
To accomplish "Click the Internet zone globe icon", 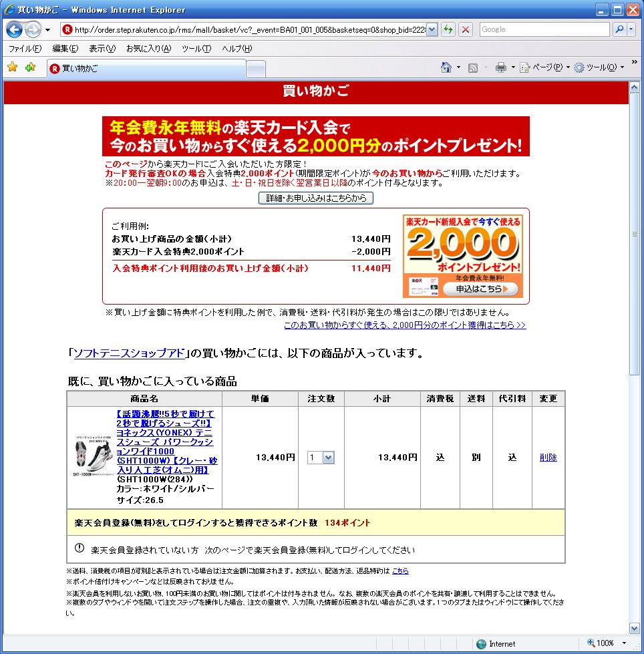I will [482, 644].
